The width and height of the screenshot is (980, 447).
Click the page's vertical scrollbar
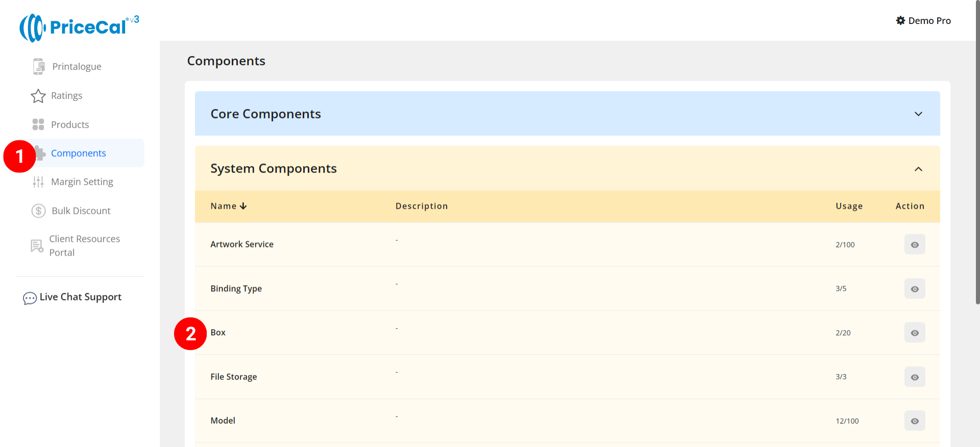(977, 153)
